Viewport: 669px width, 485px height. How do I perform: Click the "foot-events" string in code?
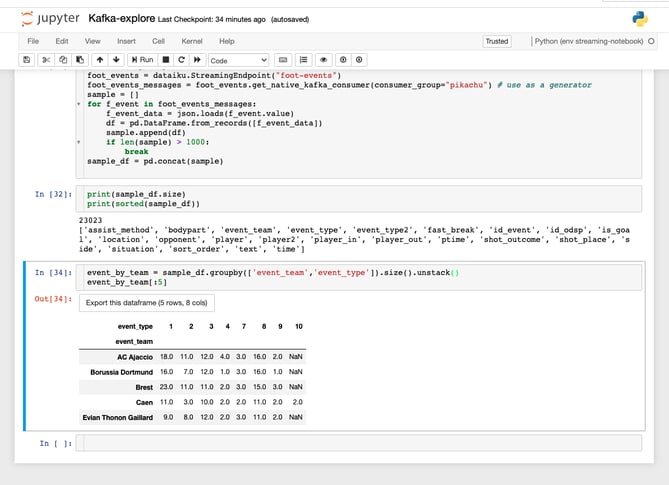point(306,76)
